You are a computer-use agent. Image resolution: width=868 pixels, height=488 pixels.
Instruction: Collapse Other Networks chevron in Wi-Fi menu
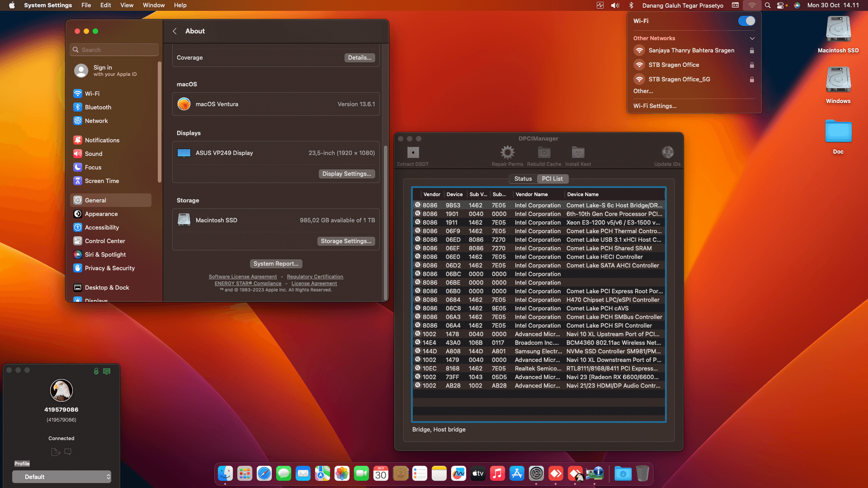click(x=752, y=38)
